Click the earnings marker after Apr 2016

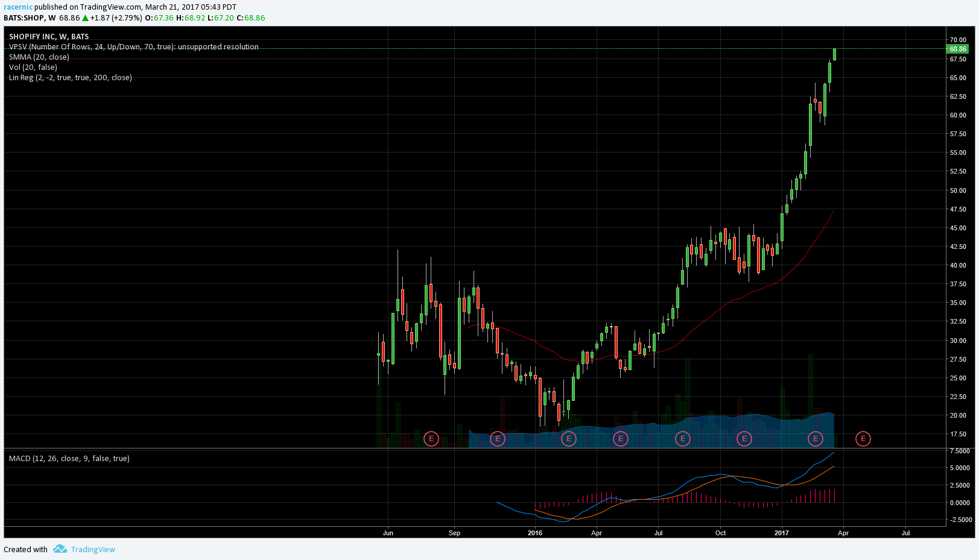[x=621, y=439]
